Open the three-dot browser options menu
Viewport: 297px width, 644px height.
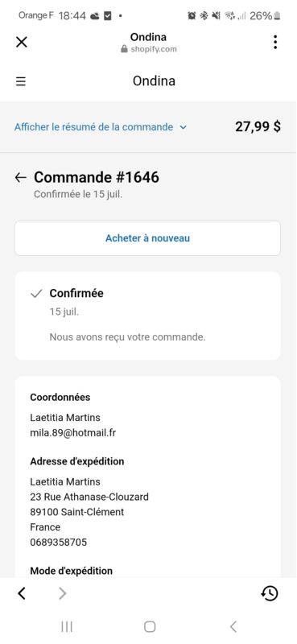(x=275, y=42)
